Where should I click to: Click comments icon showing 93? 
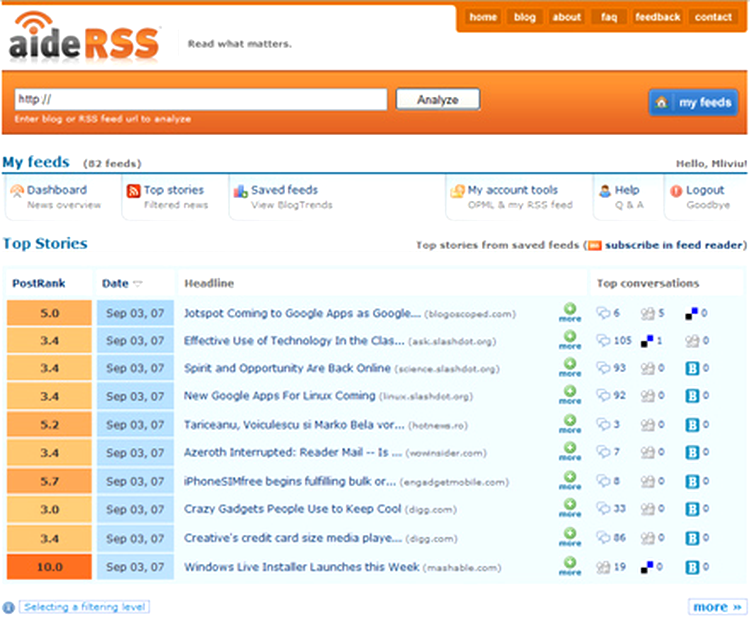coord(603,368)
